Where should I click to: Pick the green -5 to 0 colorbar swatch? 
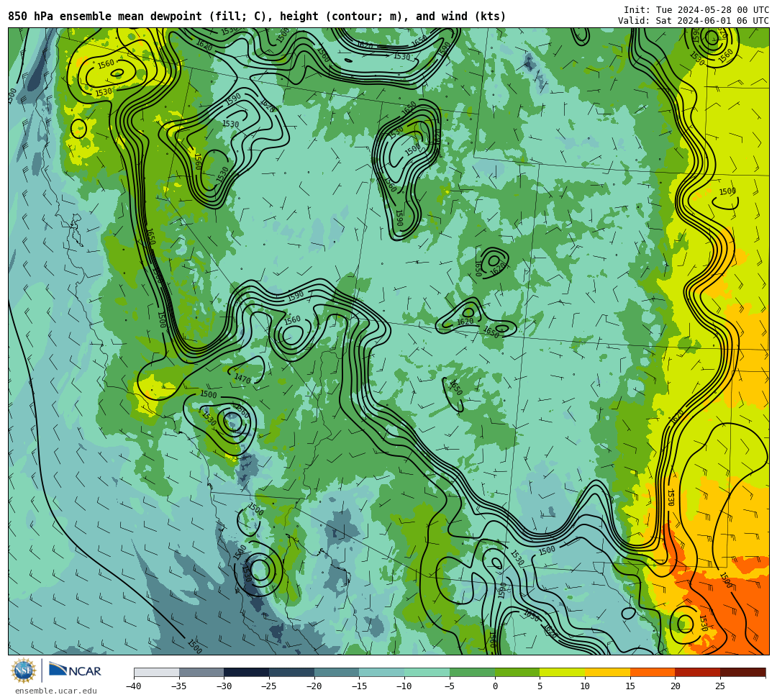point(472,672)
